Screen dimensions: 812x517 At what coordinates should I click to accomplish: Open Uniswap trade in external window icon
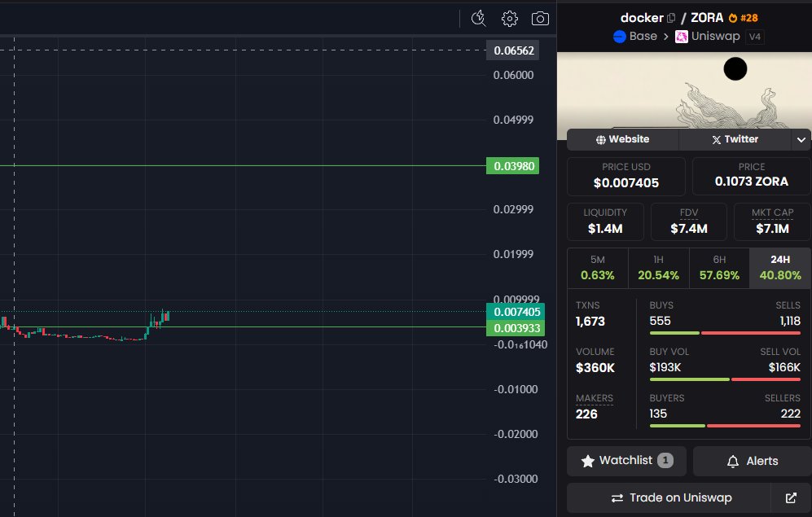(x=791, y=497)
